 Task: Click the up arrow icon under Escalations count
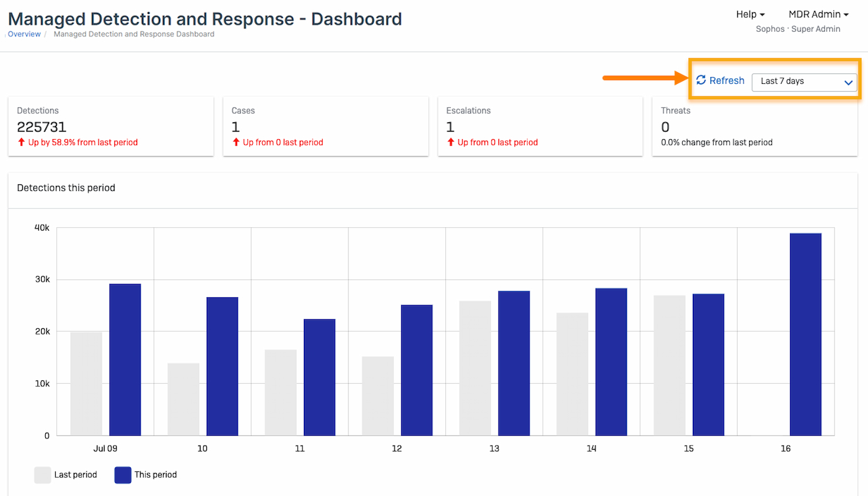450,142
